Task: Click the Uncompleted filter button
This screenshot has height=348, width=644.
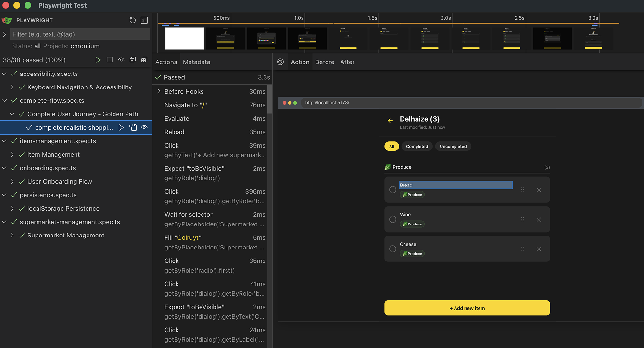Action: tap(453, 146)
